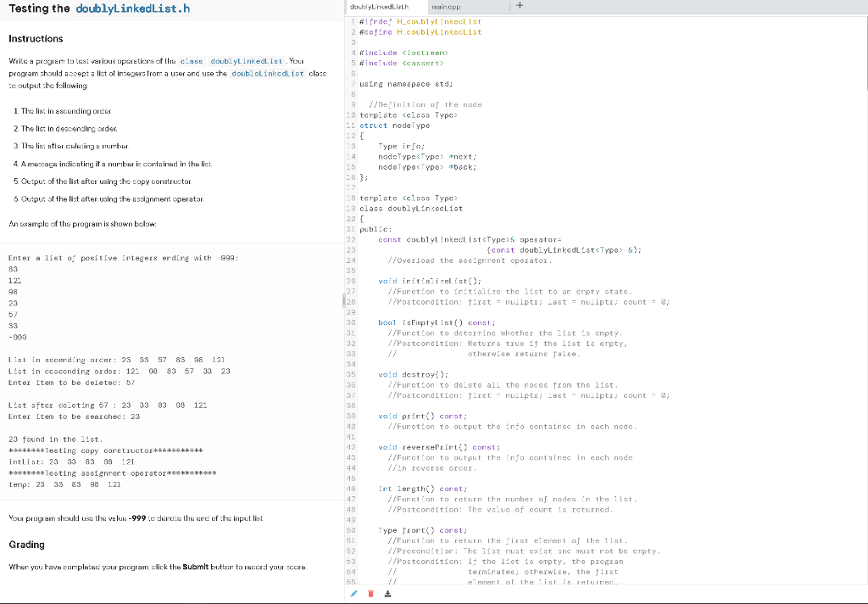The height and width of the screenshot is (604, 868).
Task: Click the red trash delete icon
Action: point(370,594)
